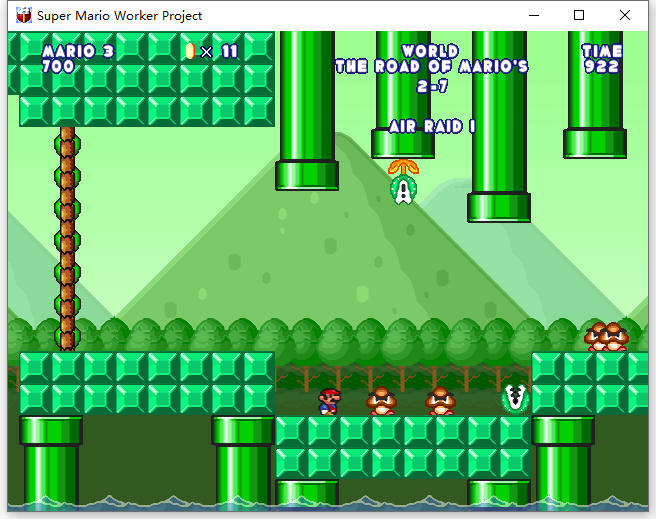656x519 pixels.
Task: Click the coin count '11'
Action: click(229, 52)
